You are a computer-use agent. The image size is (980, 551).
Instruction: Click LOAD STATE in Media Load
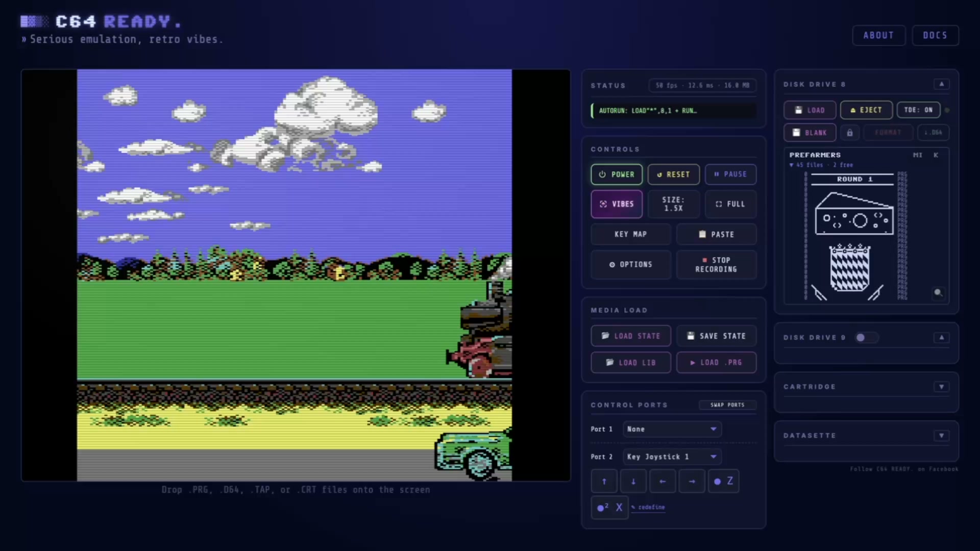(631, 336)
